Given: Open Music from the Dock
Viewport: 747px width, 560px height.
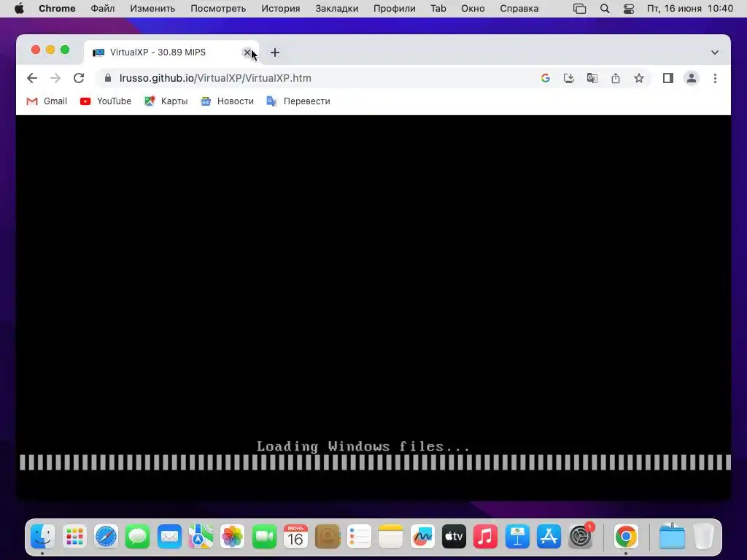Looking at the screenshot, I should tap(485, 537).
